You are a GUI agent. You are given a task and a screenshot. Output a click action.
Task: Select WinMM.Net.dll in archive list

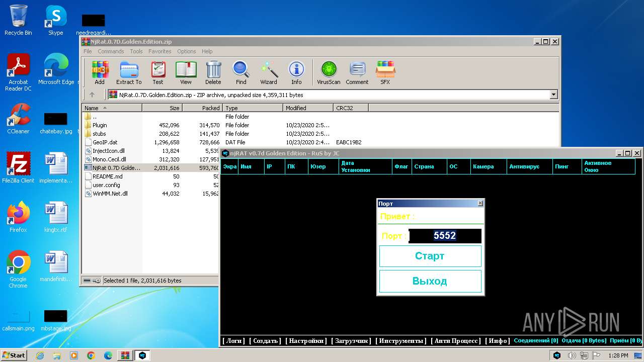click(x=110, y=194)
